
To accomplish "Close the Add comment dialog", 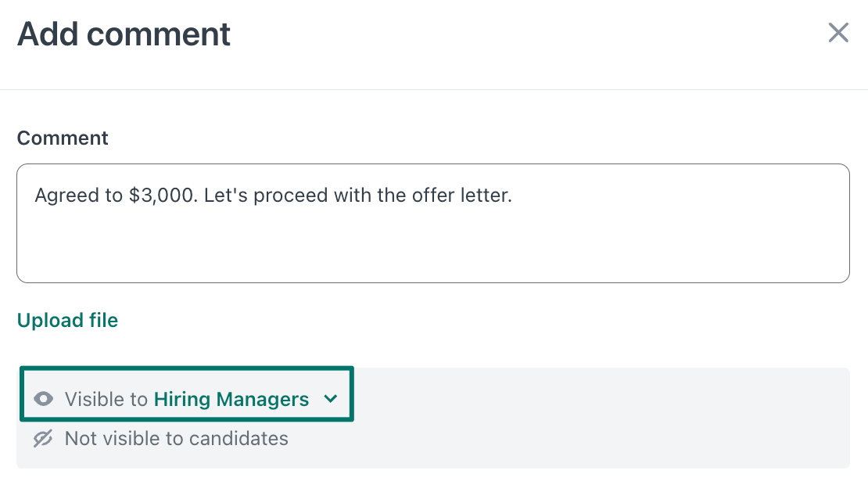I will click(838, 33).
